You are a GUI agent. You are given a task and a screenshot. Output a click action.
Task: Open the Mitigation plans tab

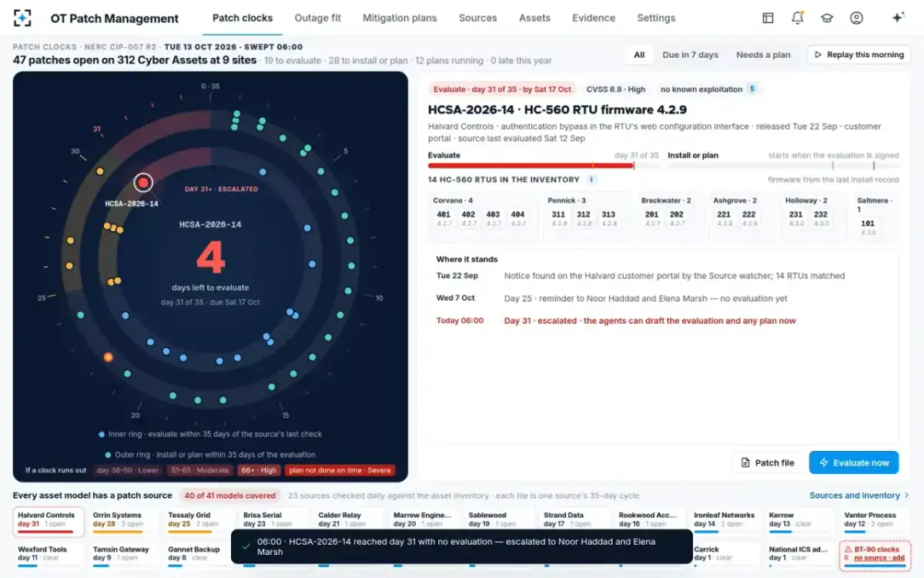tap(400, 18)
